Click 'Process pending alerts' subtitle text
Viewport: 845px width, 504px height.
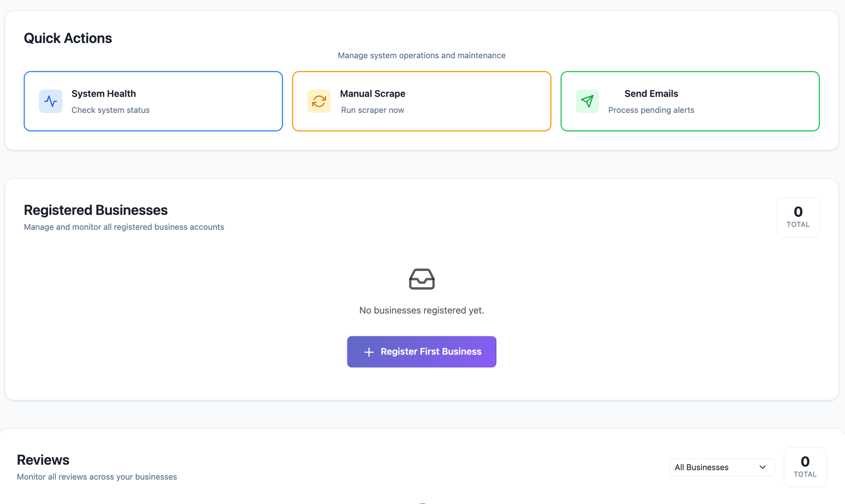point(651,110)
